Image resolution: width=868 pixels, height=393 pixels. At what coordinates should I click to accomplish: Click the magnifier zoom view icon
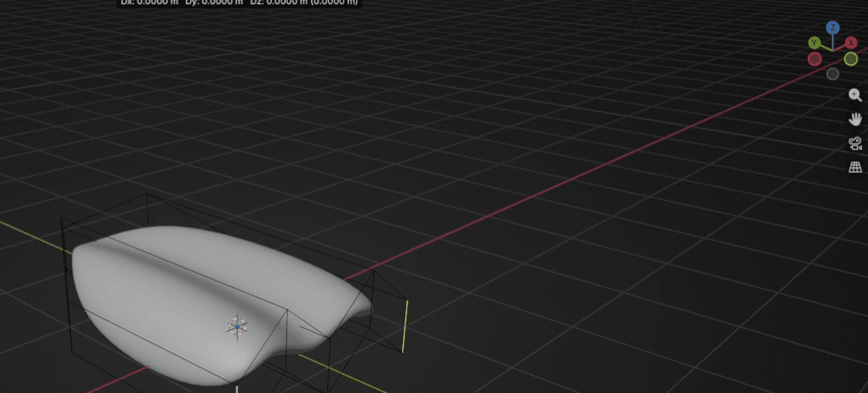click(x=855, y=95)
